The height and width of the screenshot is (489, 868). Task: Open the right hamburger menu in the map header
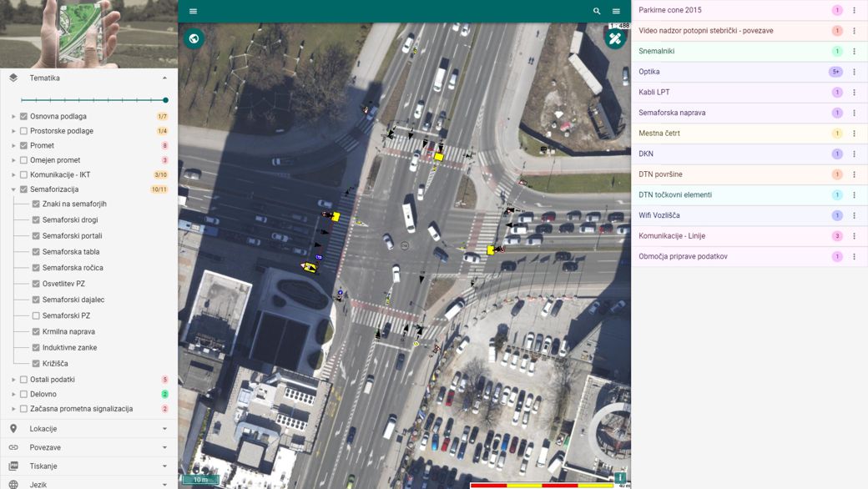616,11
